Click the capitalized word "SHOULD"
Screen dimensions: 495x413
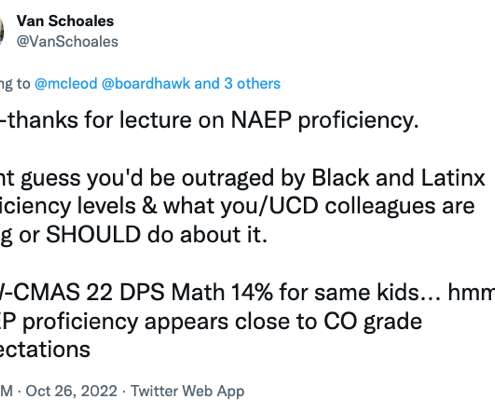(93, 235)
